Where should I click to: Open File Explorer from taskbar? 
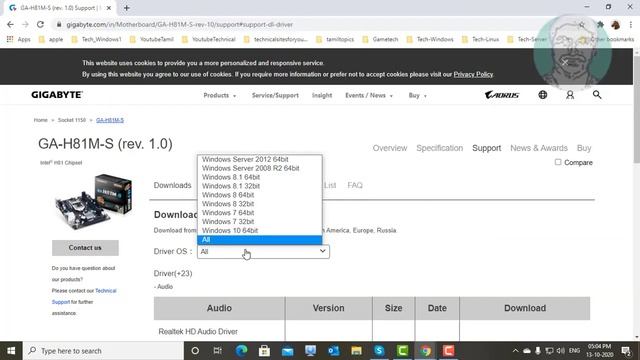356,351
